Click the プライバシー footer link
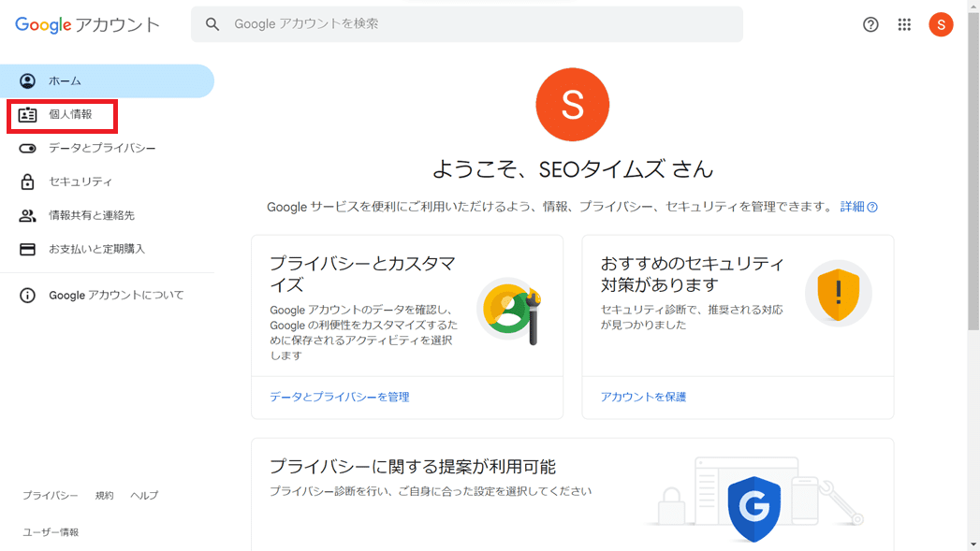The width and height of the screenshot is (980, 551). coord(51,496)
